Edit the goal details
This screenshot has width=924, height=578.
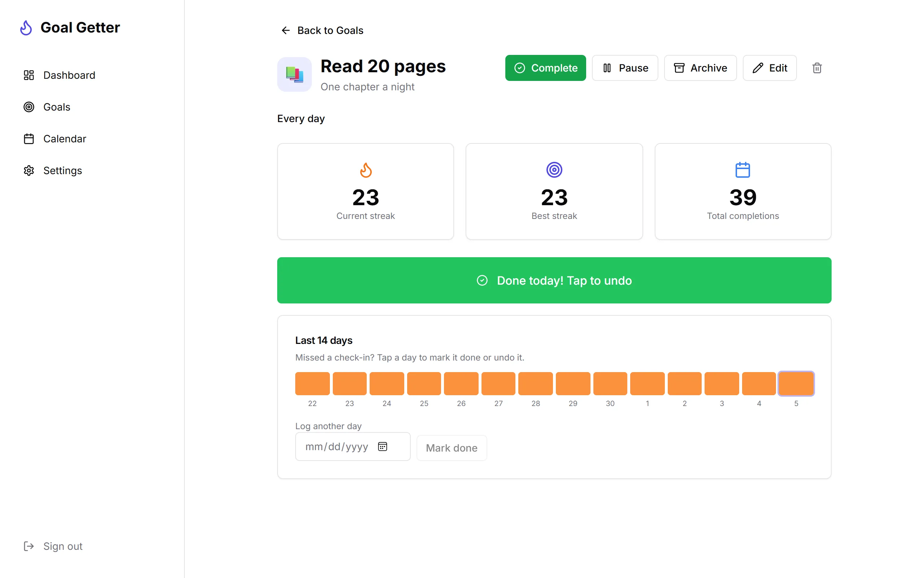(770, 68)
